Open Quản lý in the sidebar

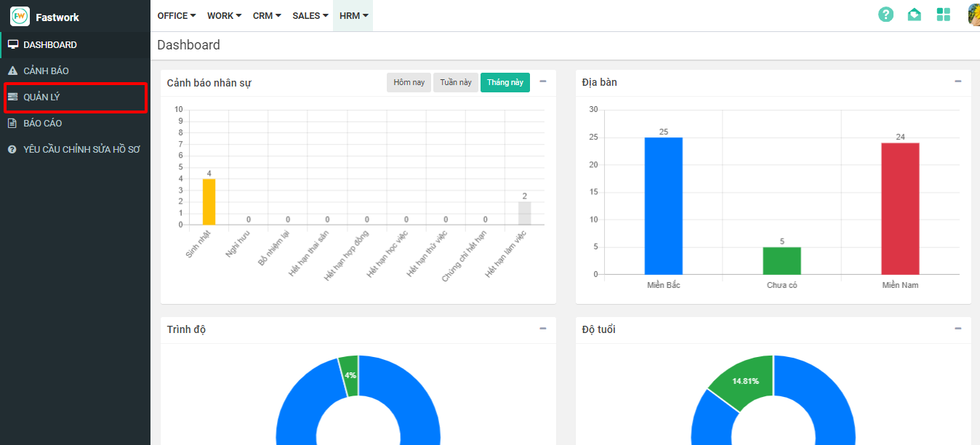[x=41, y=97]
